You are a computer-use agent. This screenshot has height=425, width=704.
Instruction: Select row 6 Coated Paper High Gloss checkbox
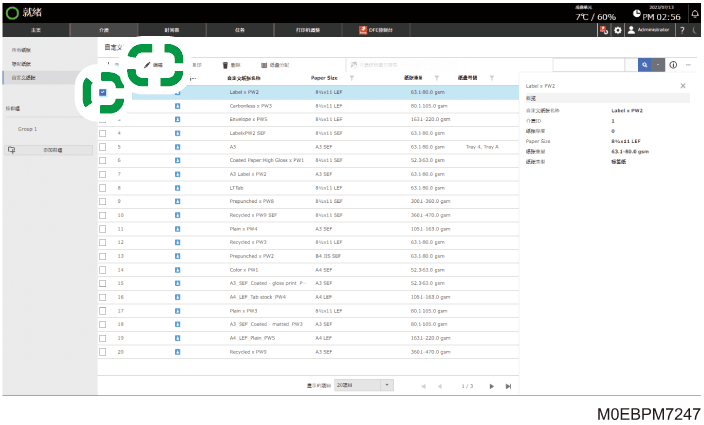pyautogui.click(x=103, y=161)
